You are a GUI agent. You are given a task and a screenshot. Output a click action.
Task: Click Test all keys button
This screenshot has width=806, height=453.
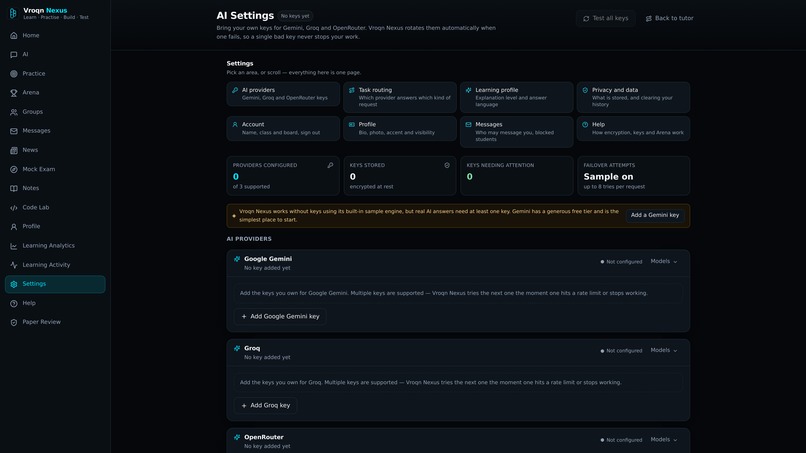(606, 19)
